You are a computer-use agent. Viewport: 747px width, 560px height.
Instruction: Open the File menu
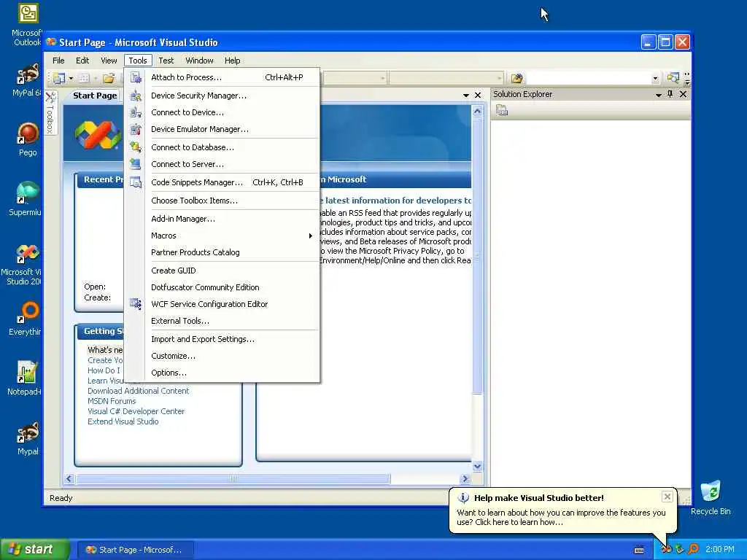[x=58, y=61]
